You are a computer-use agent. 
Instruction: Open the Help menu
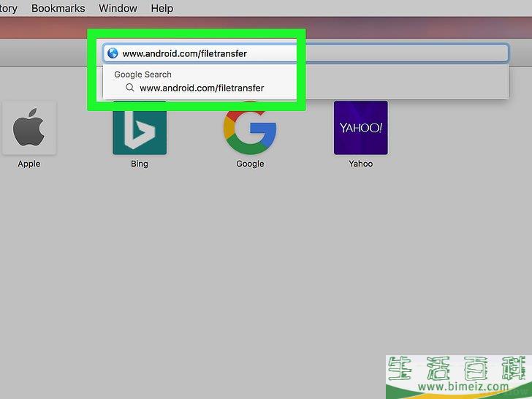point(161,8)
